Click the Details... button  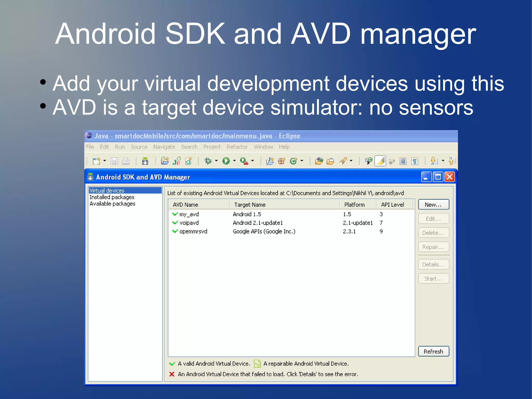(x=434, y=264)
